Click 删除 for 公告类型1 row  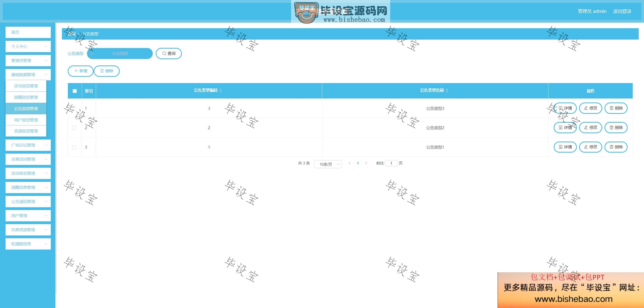click(616, 147)
